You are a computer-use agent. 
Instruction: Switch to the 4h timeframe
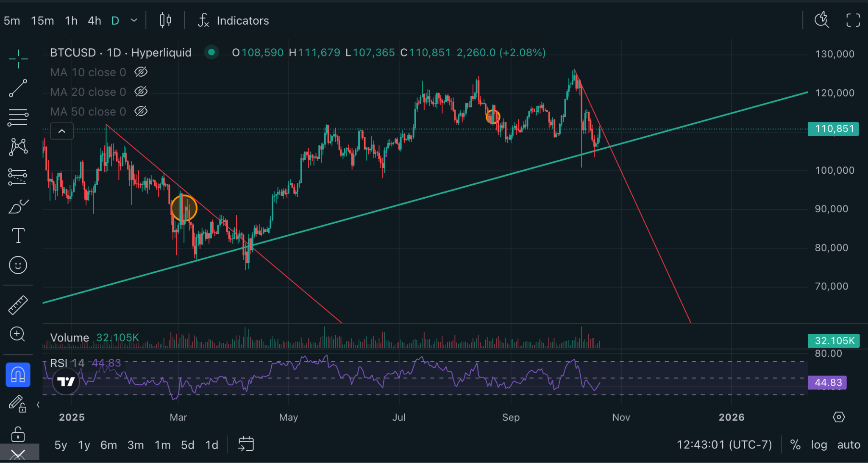pyautogui.click(x=94, y=20)
